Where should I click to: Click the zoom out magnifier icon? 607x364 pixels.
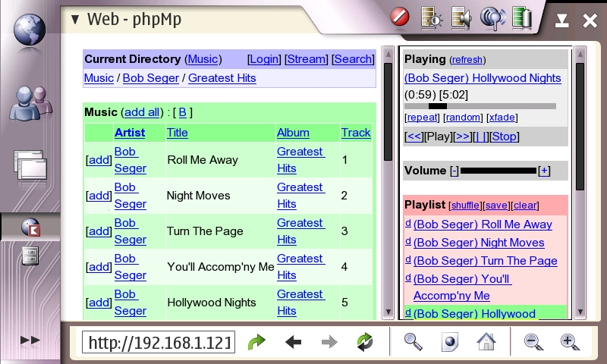(533, 342)
